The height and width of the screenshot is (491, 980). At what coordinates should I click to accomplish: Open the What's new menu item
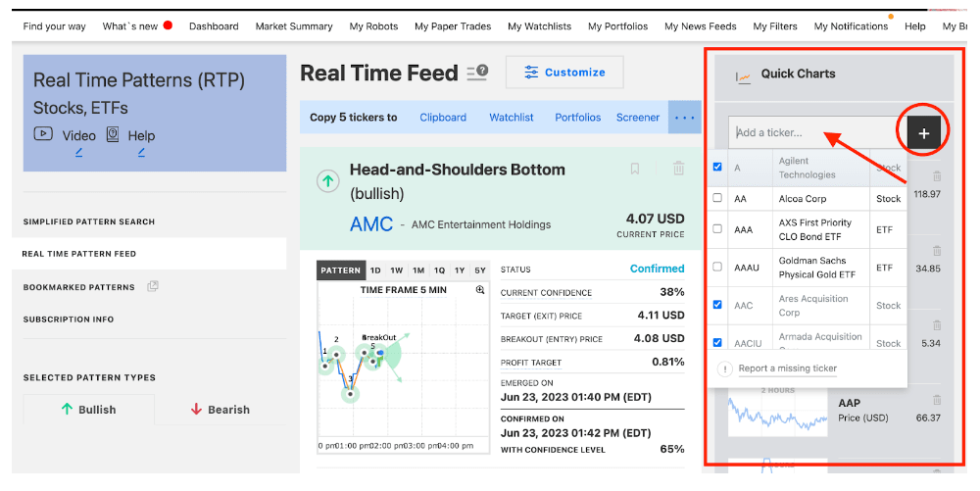[130, 26]
